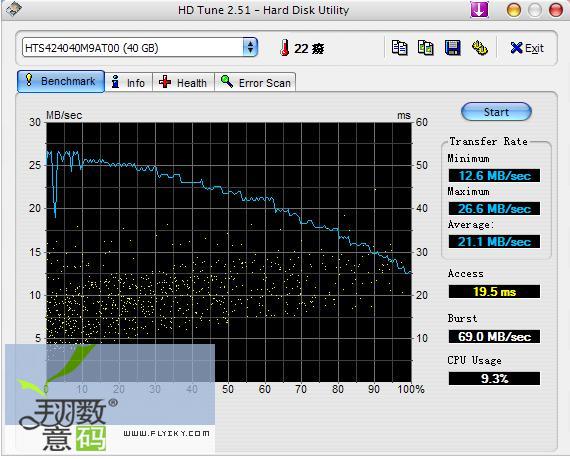Screen dimensions: 570x459
Task: Click the gray middle window button
Action: tap(534, 10)
